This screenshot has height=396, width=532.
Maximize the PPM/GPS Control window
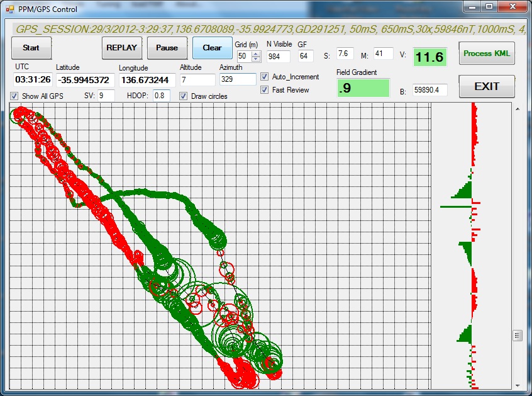click(x=490, y=7)
